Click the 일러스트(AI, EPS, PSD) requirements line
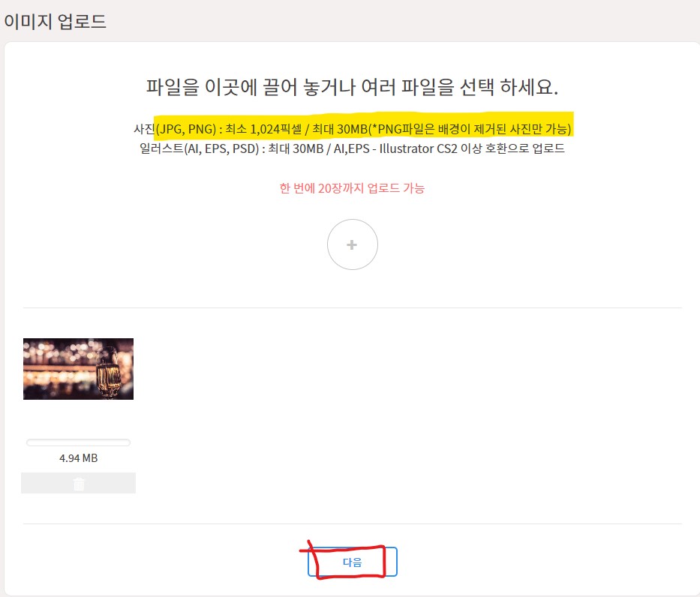 click(x=352, y=148)
